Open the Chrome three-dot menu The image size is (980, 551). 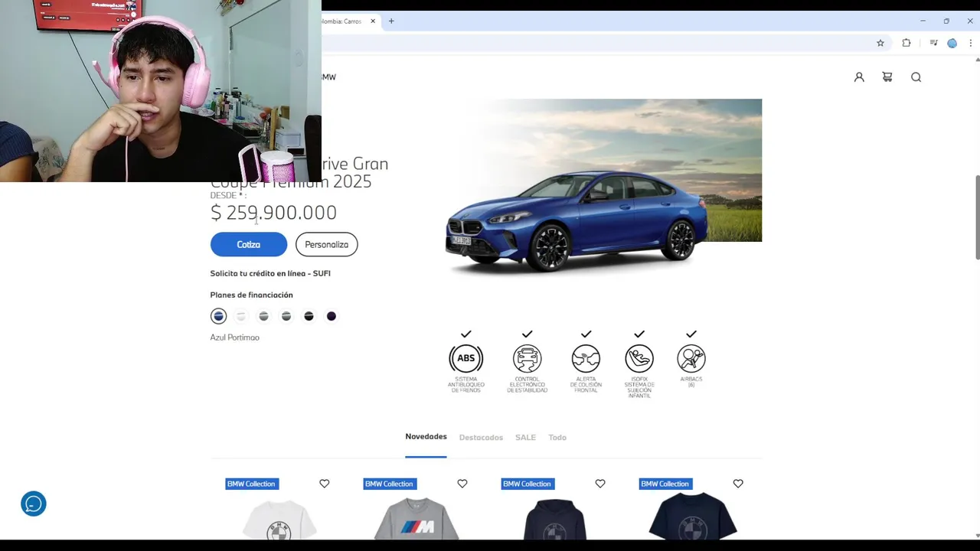click(x=970, y=43)
